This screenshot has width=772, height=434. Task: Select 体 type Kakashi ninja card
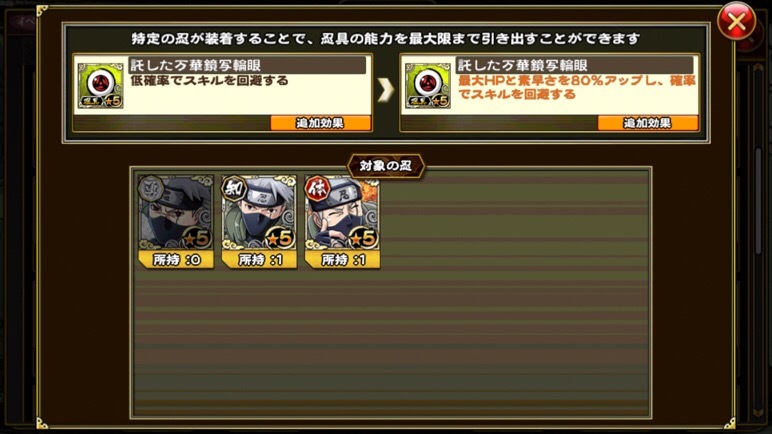click(x=342, y=221)
